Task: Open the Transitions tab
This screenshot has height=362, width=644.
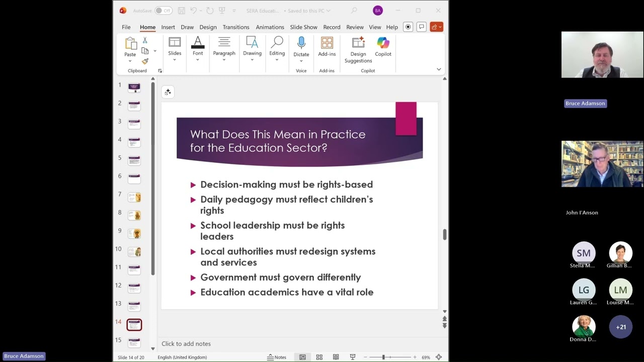Action: tap(236, 27)
